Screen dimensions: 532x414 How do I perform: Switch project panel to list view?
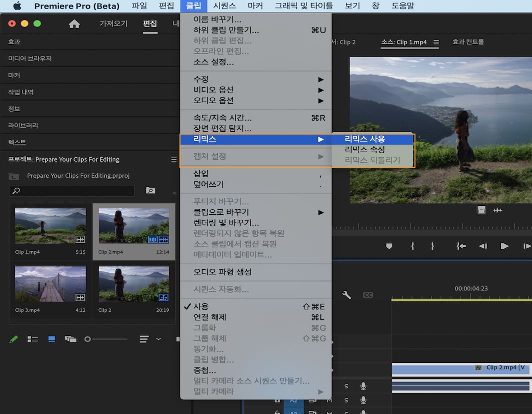tap(32, 339)
